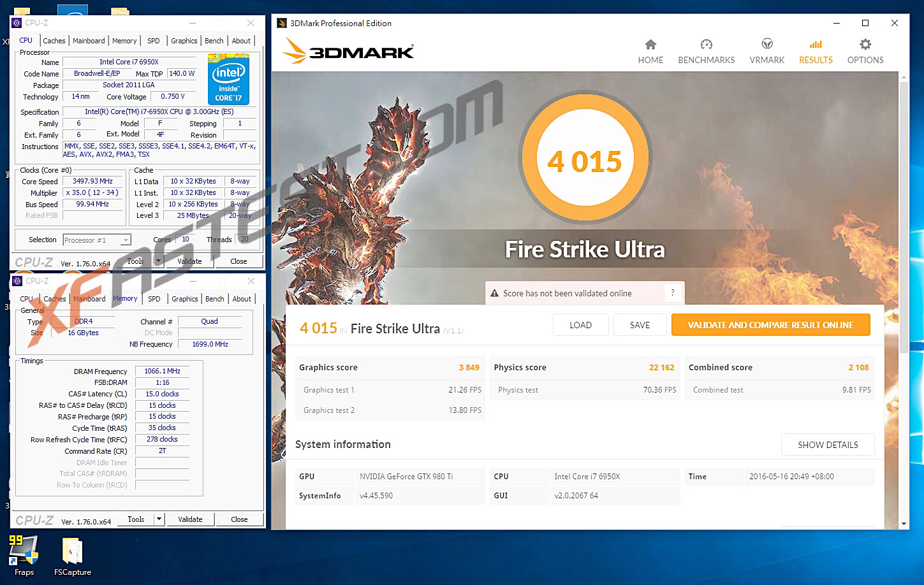Click the Name field Intel Core i7 6950X
The height and width of the screenshot is (585, 924).
pos(129,62)
